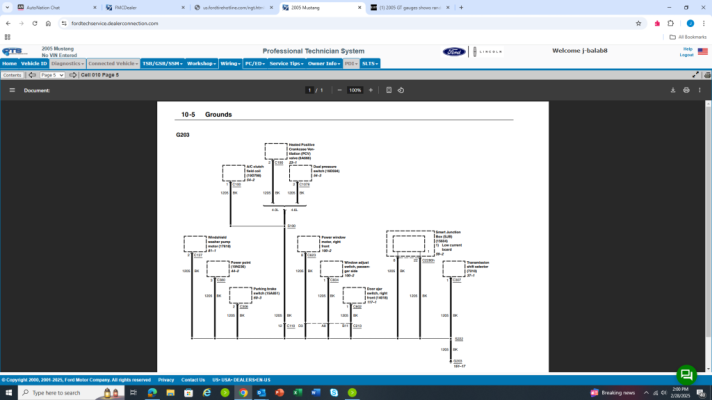Click the PDF zoom percentage field

[x=355, y=90]
